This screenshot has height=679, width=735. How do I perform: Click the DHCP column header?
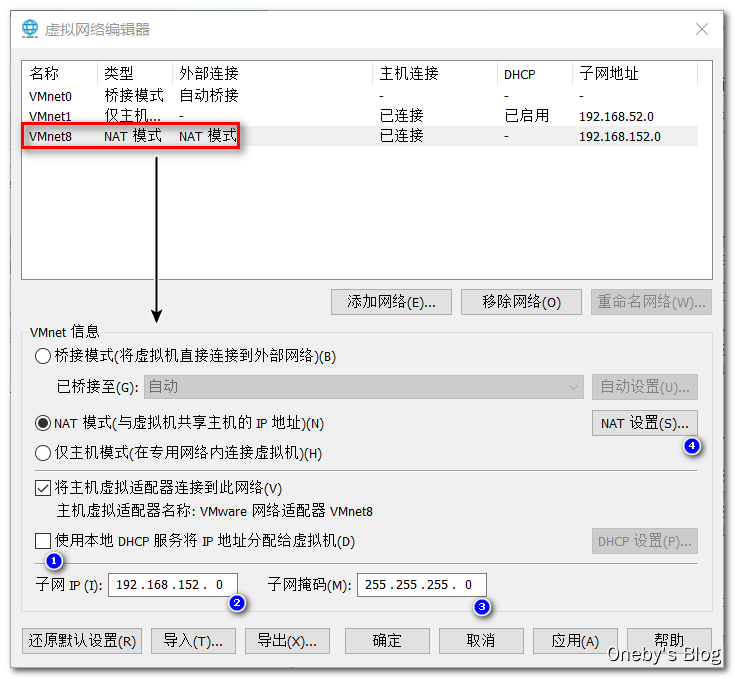[535, 74]
